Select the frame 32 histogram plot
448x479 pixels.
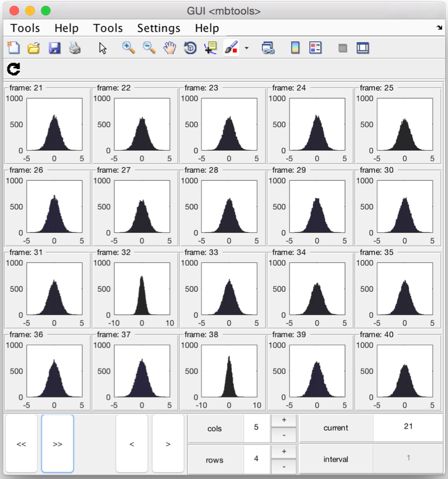[142, 288]
